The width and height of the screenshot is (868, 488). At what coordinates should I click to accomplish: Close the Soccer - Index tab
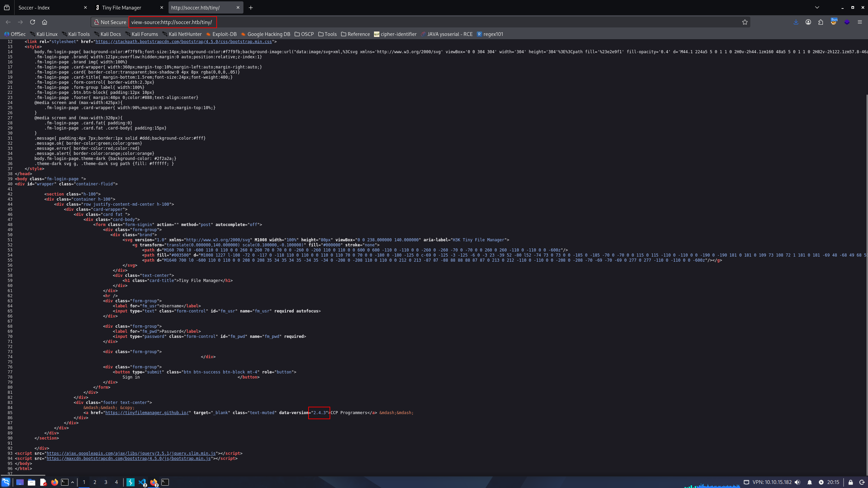tap(85, 7)
